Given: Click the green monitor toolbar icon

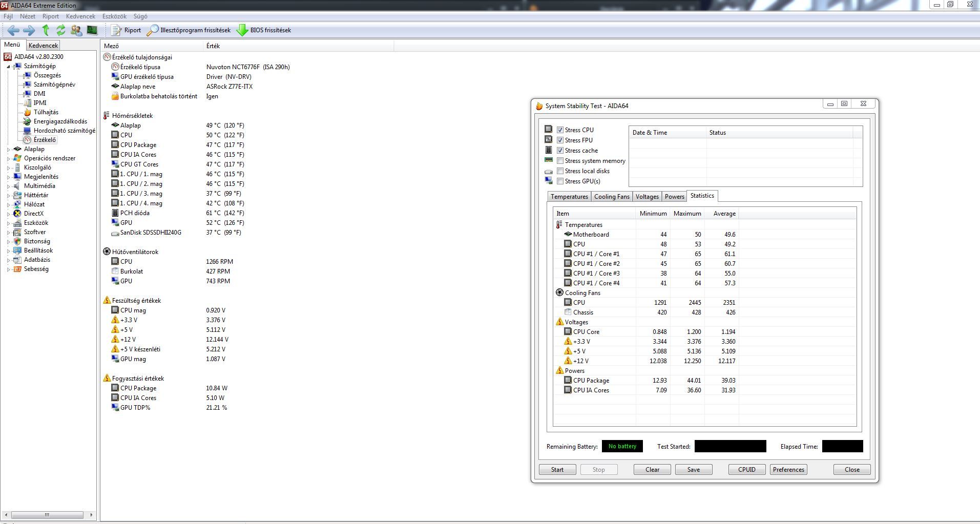Looking at the screenshot, I should [92, 30].
